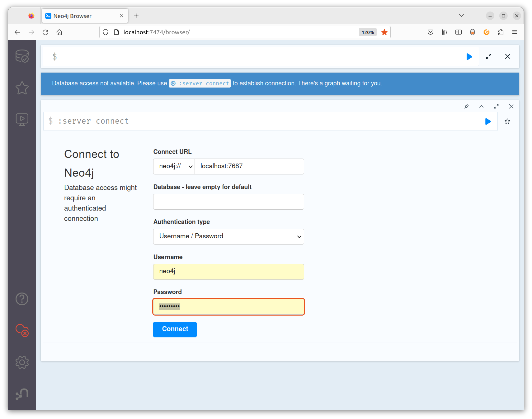
Task: Open the Database Information sidebar icon
Action: [22, 56]
